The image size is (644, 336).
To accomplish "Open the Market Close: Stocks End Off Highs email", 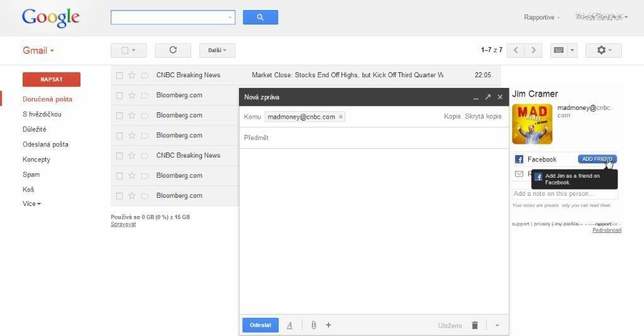I will [347, 75].
